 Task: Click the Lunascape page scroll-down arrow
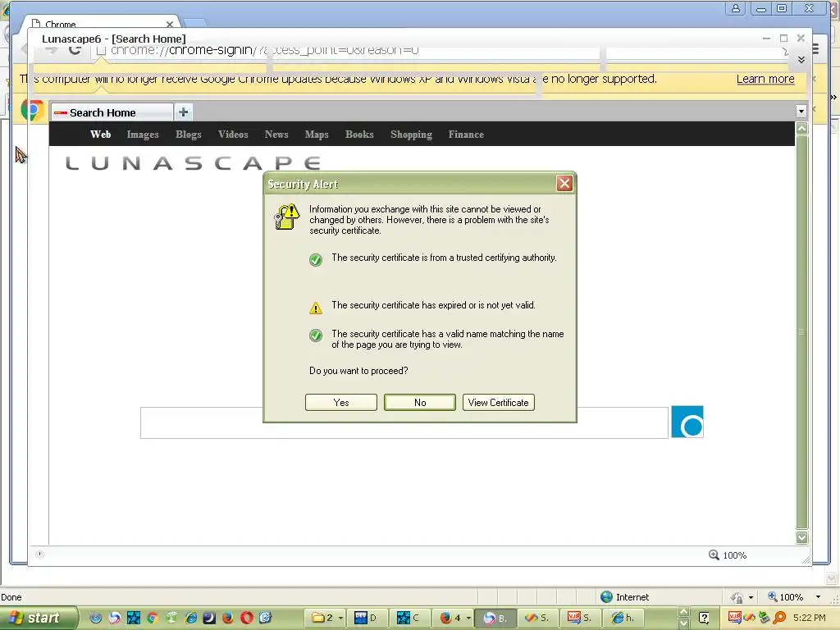802,537
